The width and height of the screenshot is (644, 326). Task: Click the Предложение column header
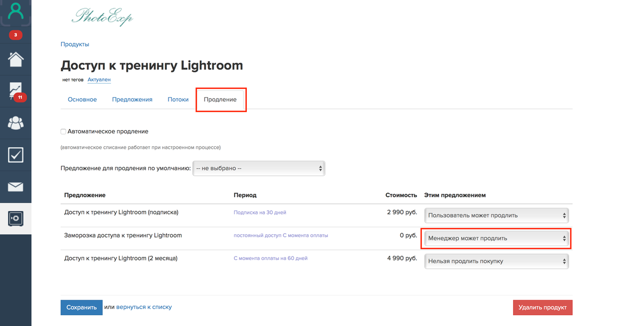click(85, 195)
